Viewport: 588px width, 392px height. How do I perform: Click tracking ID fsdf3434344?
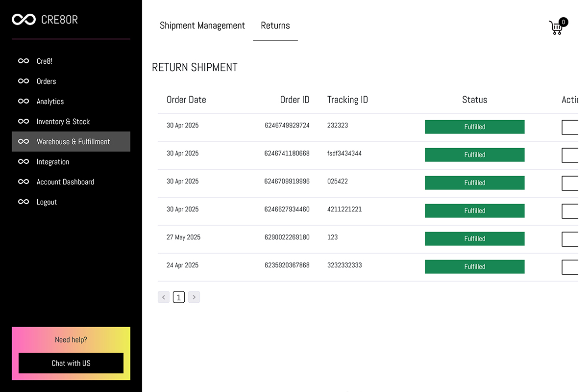tap(344, 153)
